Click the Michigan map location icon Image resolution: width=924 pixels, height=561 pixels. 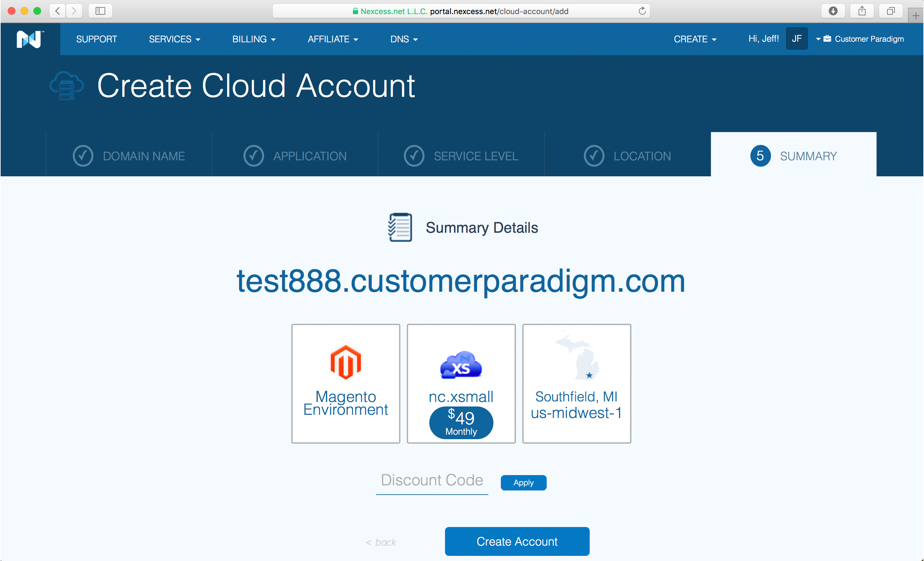578,355
